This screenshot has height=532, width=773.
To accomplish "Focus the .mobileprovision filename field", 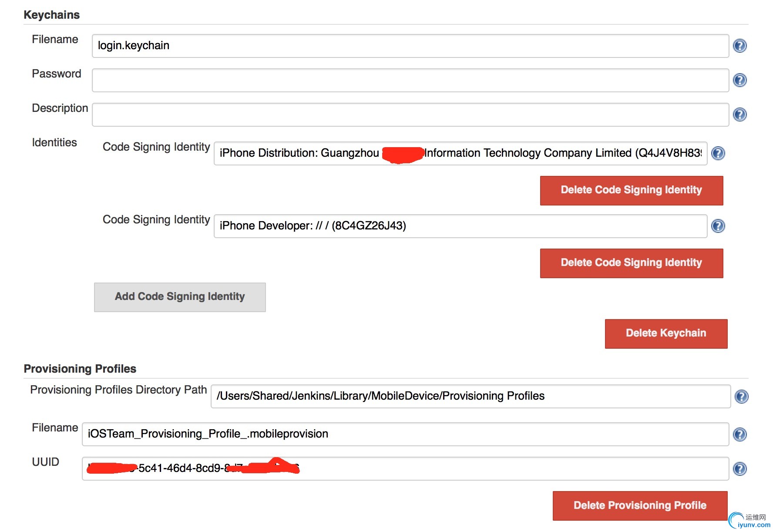I will click(405, 434).
